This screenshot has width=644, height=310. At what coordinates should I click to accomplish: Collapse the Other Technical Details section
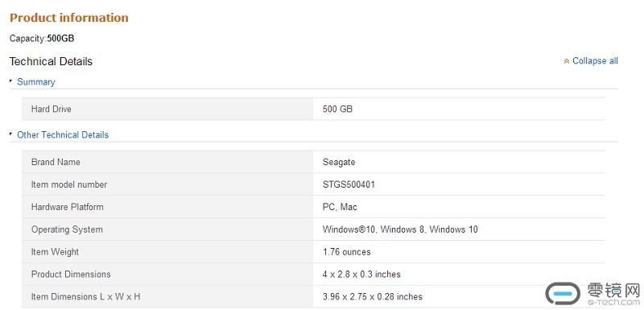pyautogui.click(x=63, y=134)
